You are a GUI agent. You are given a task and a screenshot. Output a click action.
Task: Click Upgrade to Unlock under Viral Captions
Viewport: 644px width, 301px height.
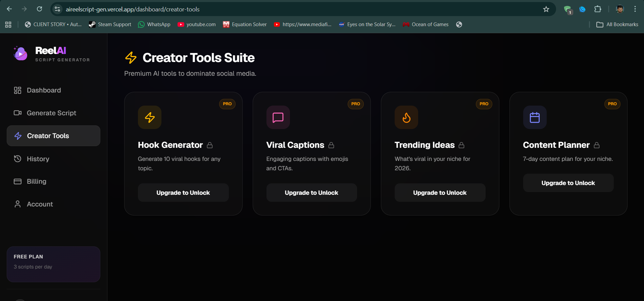(x=311, y=193)
